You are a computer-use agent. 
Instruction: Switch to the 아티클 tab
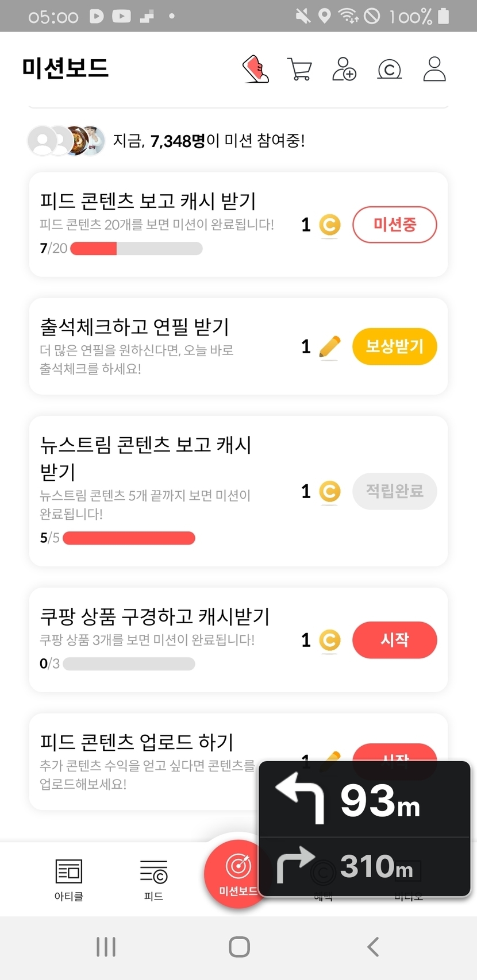[x=69, y=879]
